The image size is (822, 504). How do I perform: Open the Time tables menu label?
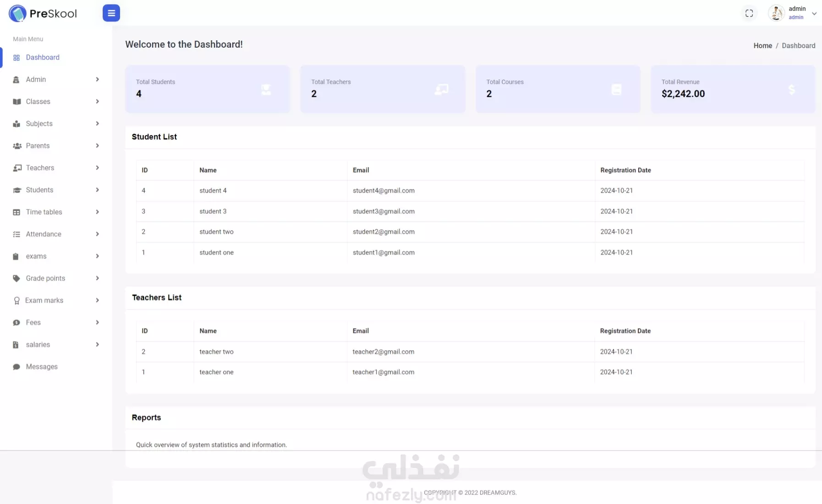point(44,212)
